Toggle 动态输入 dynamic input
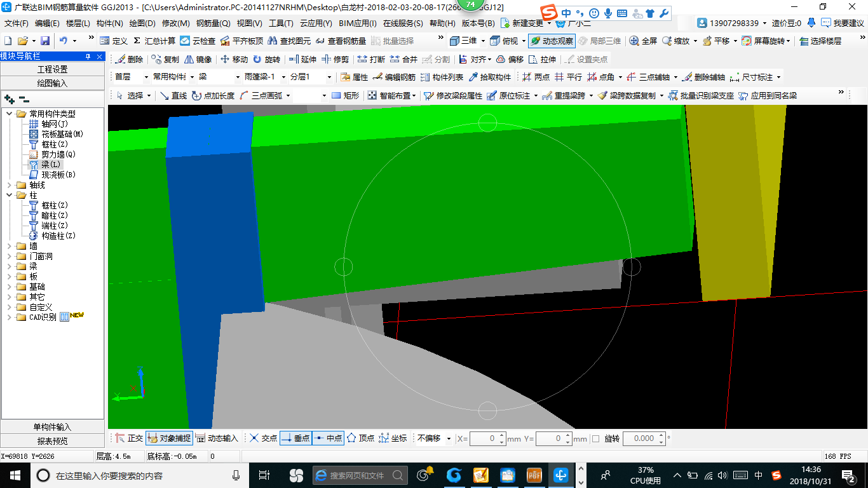The width and height of the screenshot is (868, 488). pyautogui.click(x=217, y=438)
